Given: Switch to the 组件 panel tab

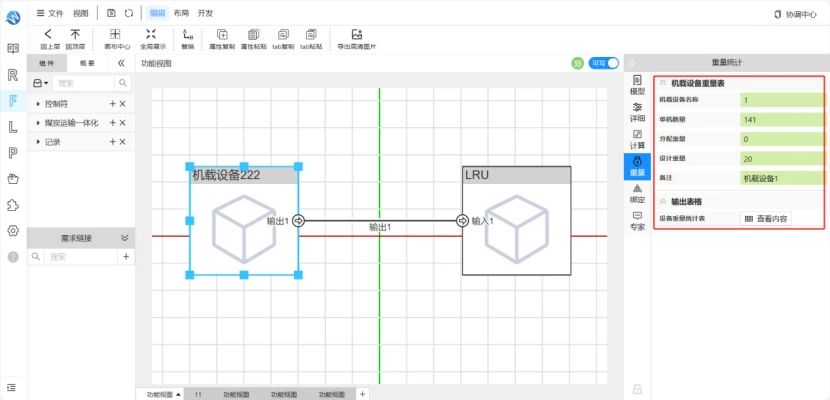Looking at the screenshot, I should pos(47,63).
